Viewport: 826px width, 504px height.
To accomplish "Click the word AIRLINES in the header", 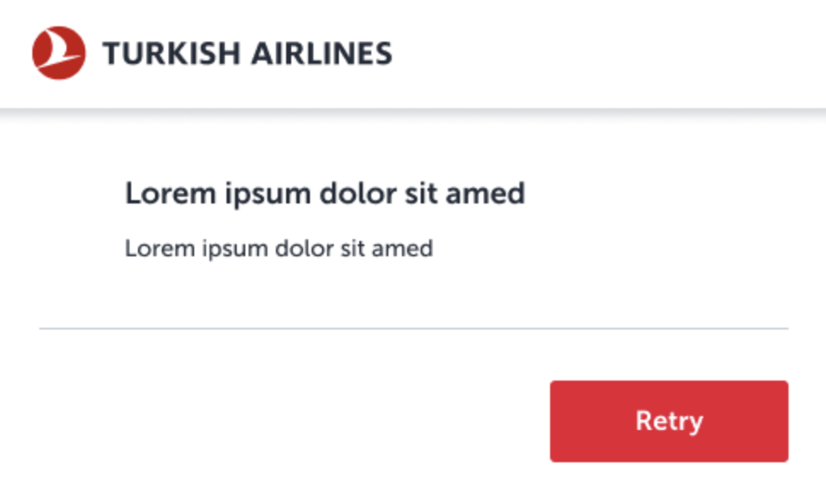I will point(321,54).
